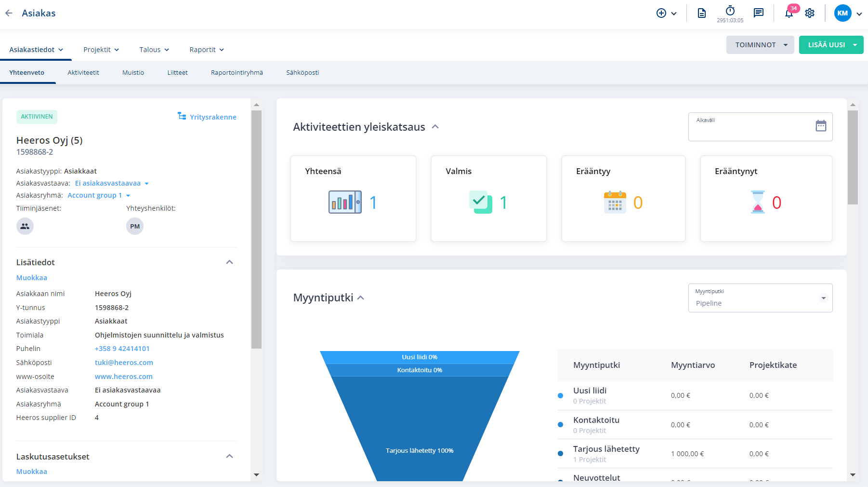This screenshot has height=487, width=868.
Task: Collapse the Myyntiputki section
Action: (361, 298)
